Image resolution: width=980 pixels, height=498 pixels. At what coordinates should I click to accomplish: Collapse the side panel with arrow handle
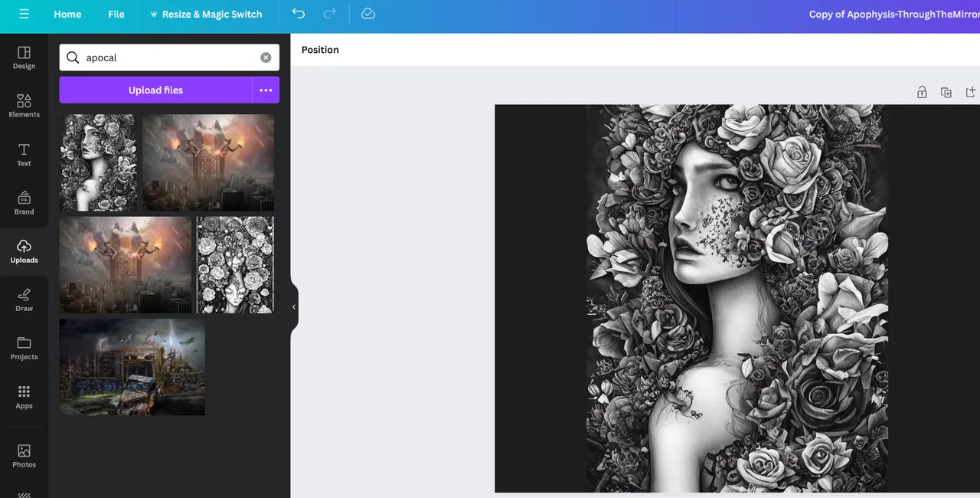294,306
